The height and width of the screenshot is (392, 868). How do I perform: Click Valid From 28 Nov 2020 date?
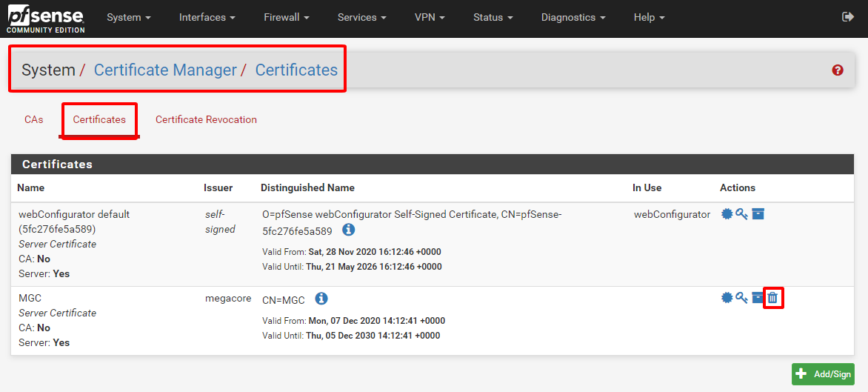pyautogui.click(x=375, y=252)
